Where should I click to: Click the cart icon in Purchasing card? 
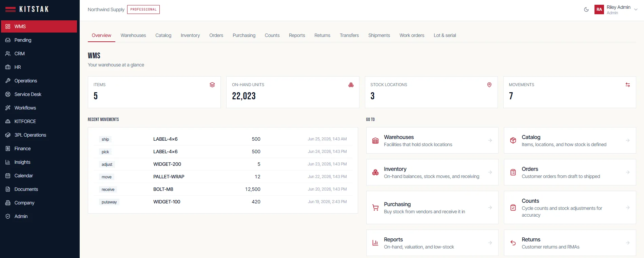coord(375,208)
